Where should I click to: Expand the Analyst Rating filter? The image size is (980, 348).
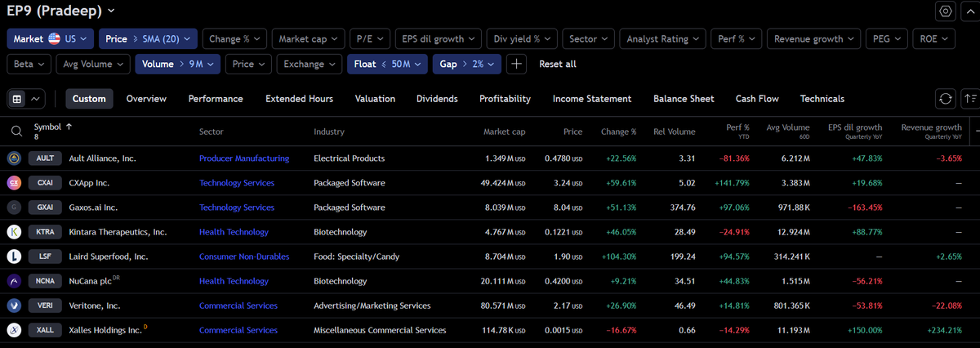[x=664, y=38]
